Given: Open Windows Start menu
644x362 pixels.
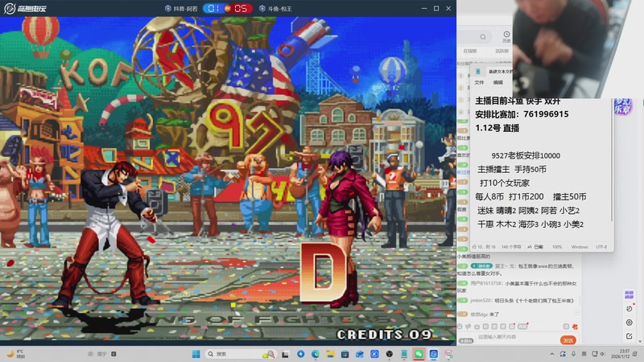Looking at the screenshot, I should 196,354.
